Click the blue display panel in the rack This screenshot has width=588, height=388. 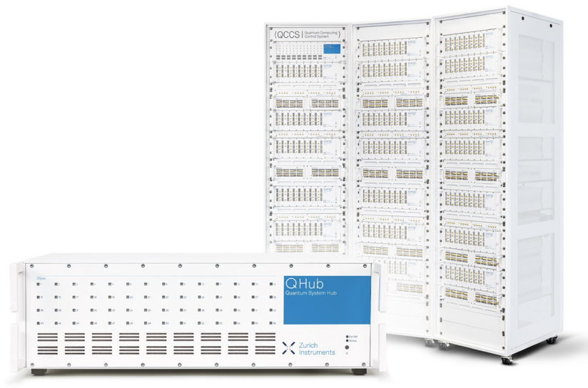coord(332,48)
